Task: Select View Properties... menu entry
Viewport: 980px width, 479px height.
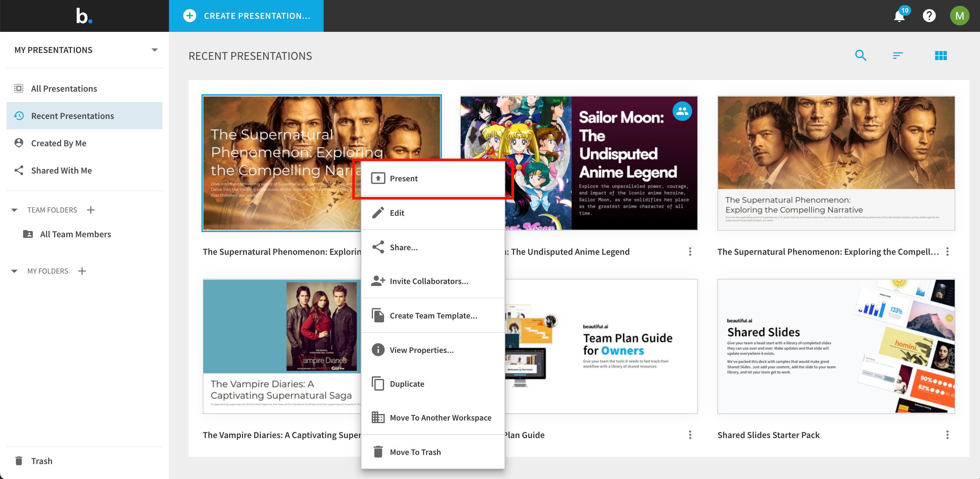Action: 432,350
